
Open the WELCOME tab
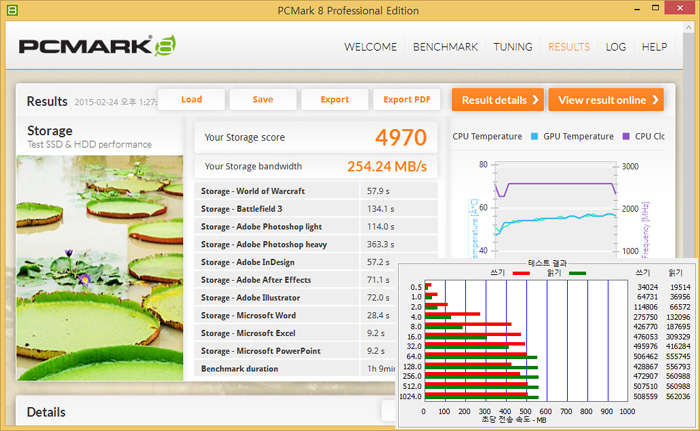coord(370,47)
